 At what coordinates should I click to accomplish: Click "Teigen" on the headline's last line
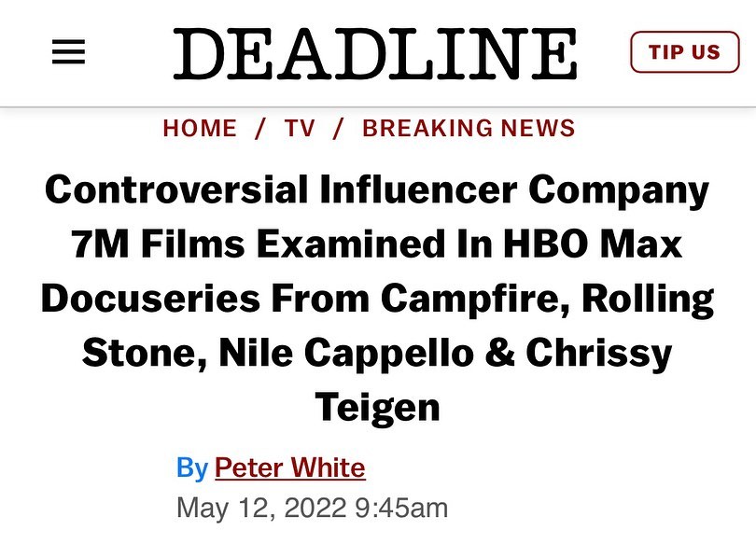point(376,409)
